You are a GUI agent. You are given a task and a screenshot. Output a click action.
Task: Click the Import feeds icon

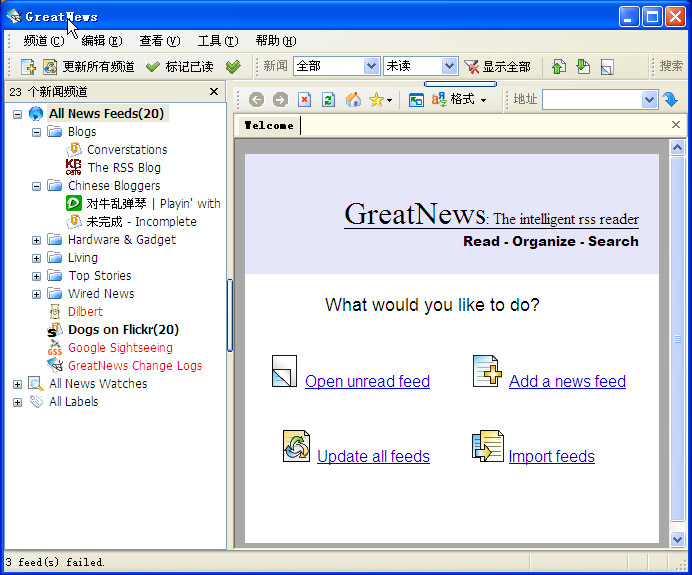pos(488,446)
